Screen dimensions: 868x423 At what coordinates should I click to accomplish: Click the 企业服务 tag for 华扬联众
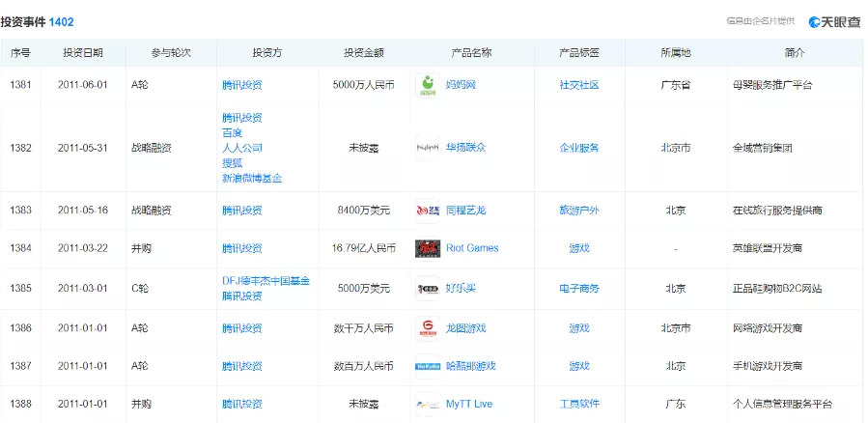[x=579, y=148]
